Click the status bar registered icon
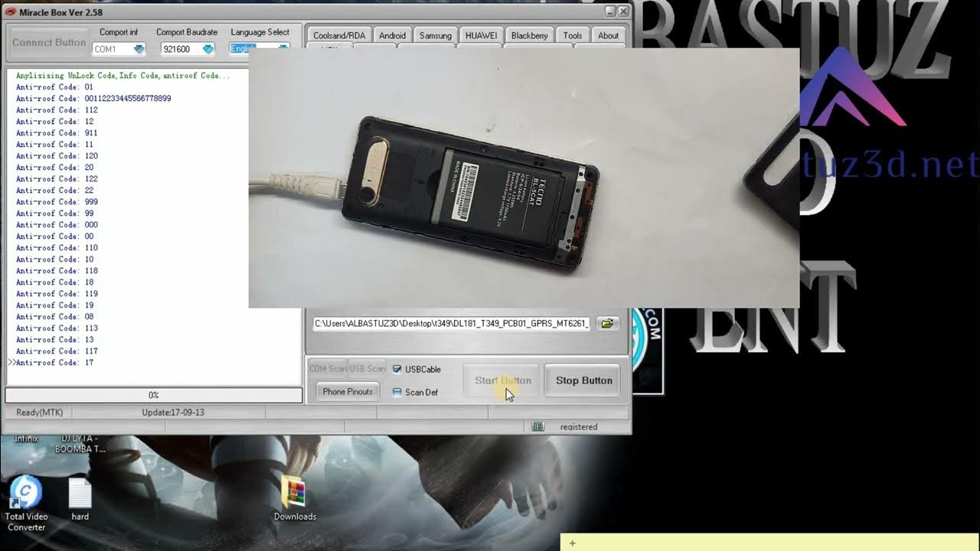 tap(538, 427)
